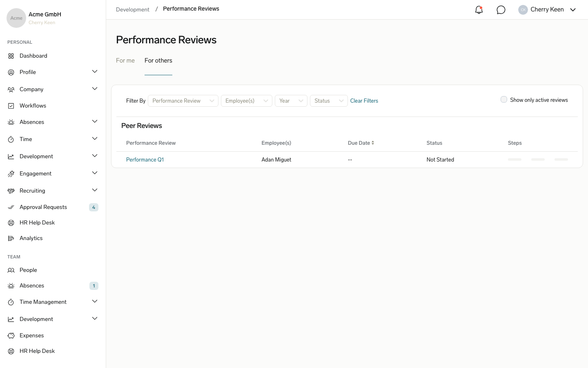Go to Development breadcrumb link
This screenshot has height=368, width=588.
(x=133, y=10)
